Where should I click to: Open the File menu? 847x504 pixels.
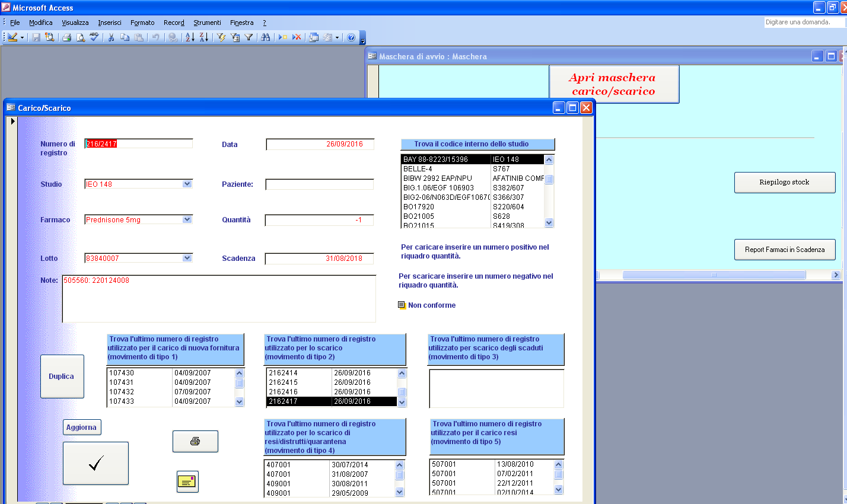pos(15,23)
